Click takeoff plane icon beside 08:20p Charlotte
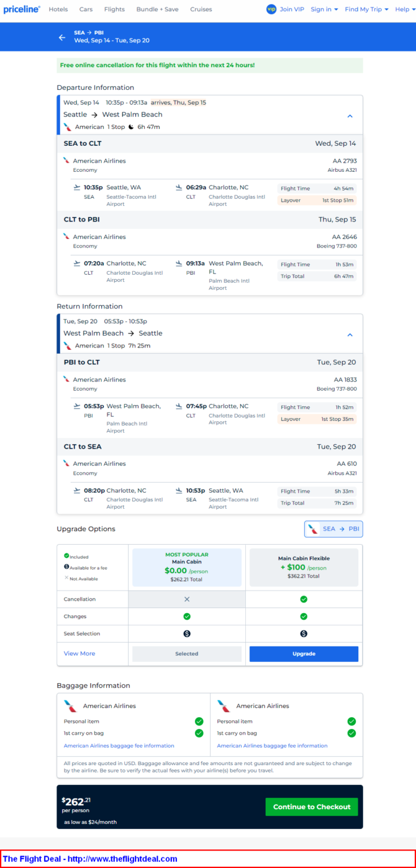Screen dimensions: 416x868 coord(77,490)
